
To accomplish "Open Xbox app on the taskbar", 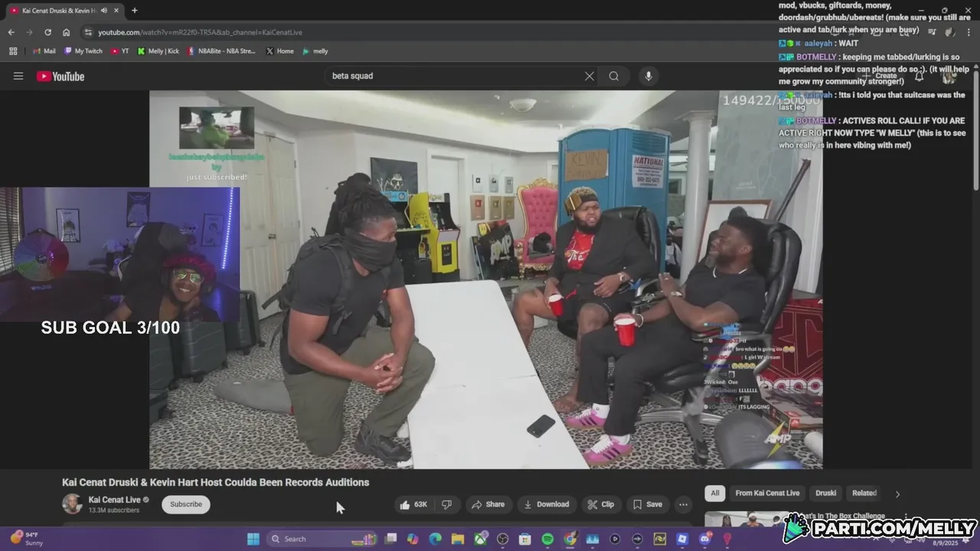I will (x=480, y=539).
